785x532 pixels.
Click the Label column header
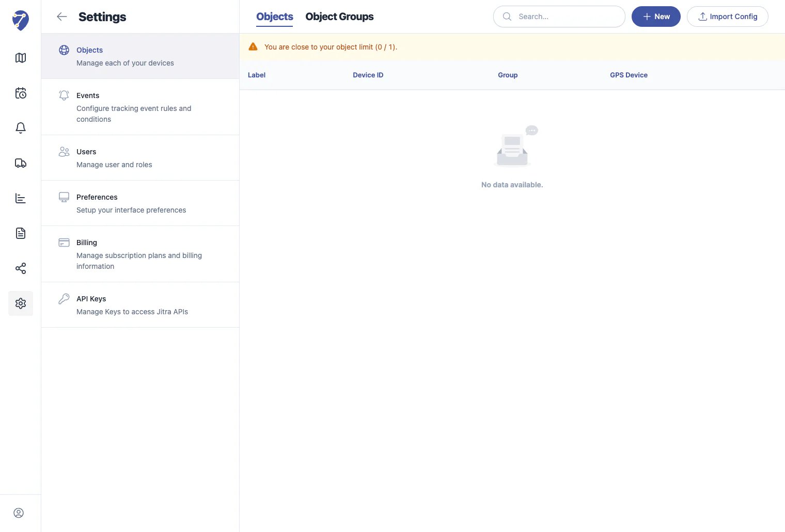point(257,75)
